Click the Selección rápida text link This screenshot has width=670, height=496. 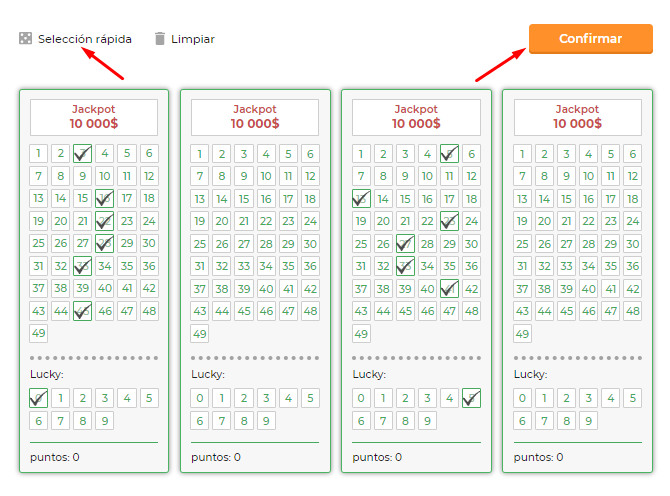coord(85,39)
